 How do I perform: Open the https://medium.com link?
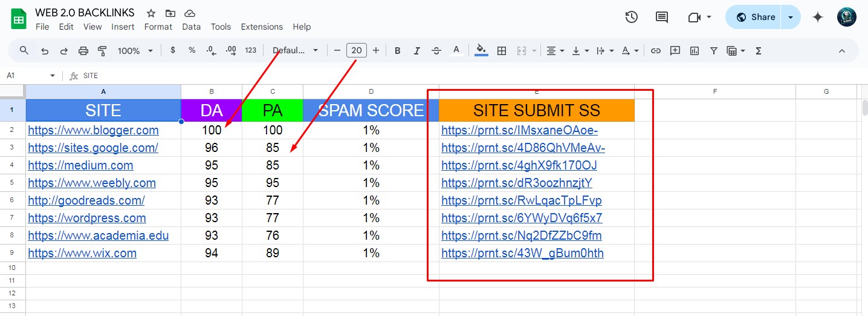[80, 165]
